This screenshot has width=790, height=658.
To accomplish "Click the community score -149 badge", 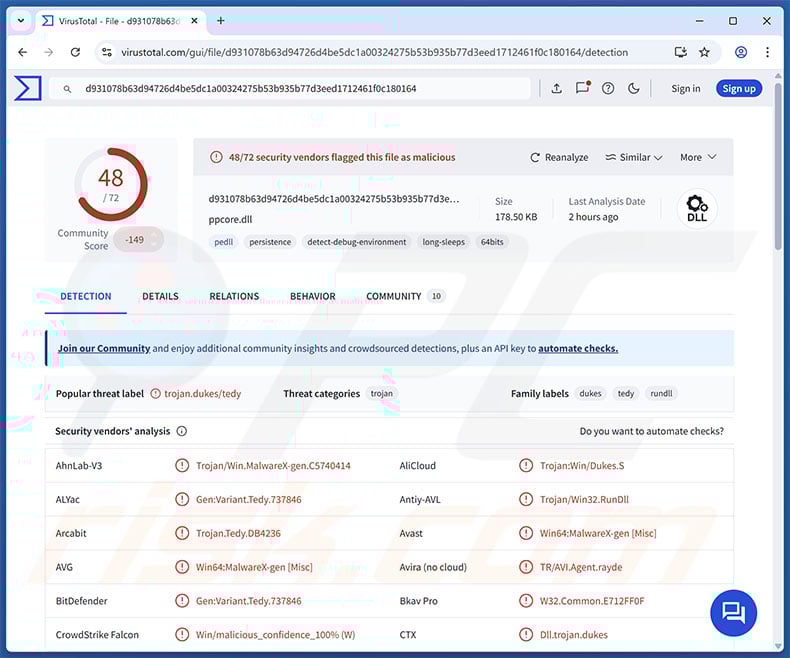I will tap(138, 239).
